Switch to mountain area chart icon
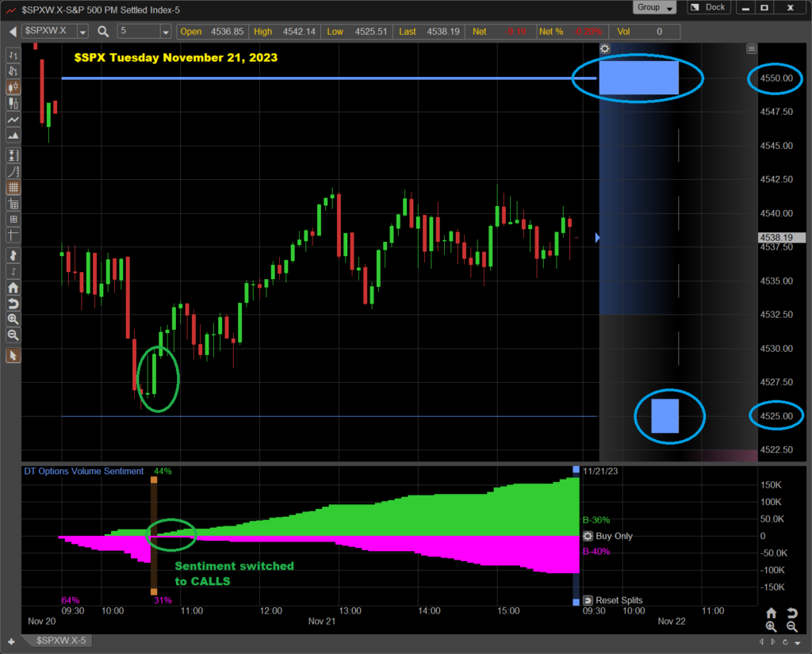This screenshot has height=654, width=812. point(13,136)
